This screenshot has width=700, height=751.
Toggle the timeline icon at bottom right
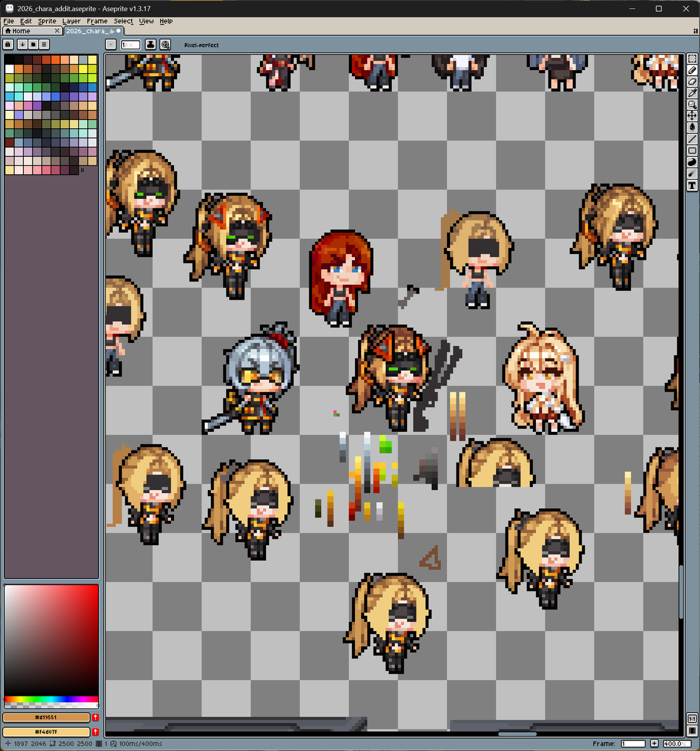click(692, 730)
